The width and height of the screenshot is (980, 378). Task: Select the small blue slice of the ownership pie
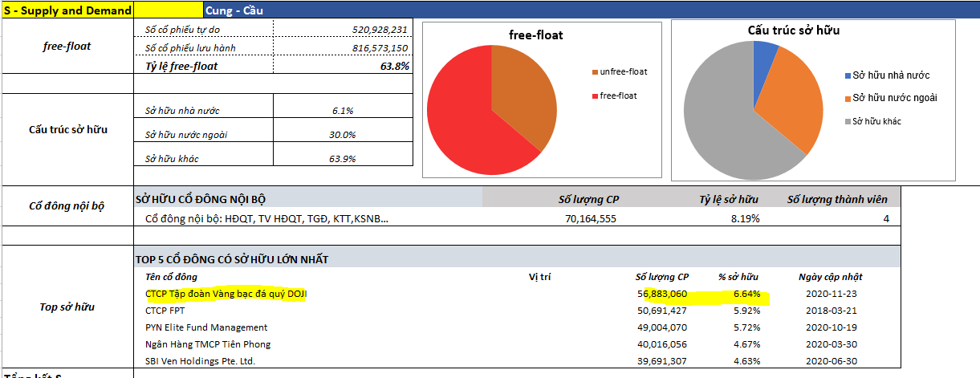point(765,55)
